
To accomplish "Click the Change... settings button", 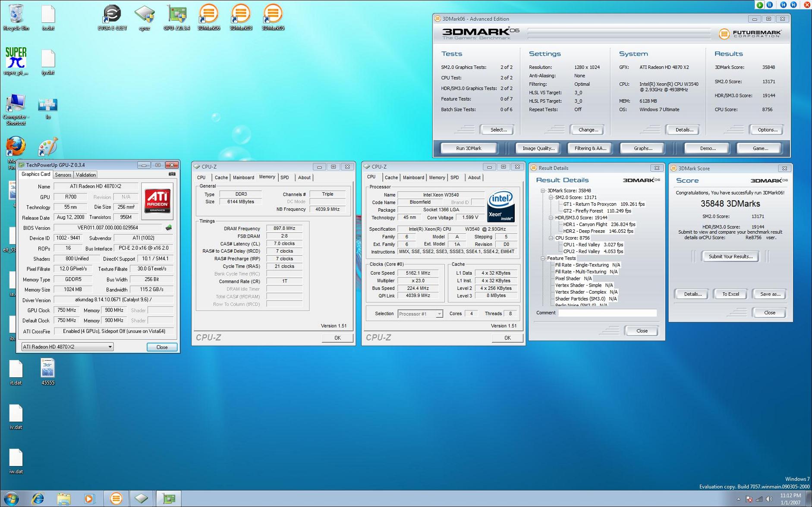I will [588, 130].
